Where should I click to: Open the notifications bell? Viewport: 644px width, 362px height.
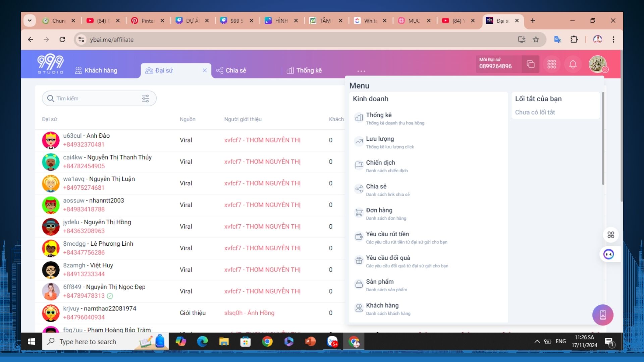573,64
